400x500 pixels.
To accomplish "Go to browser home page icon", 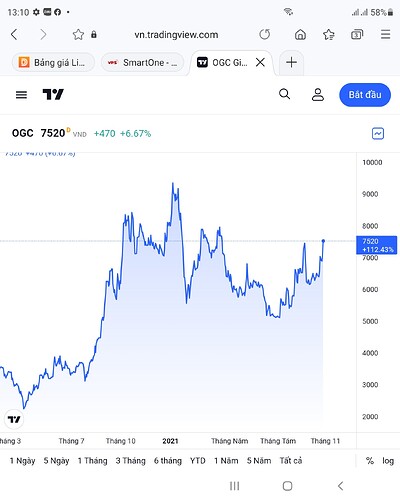I will [300, 34].
